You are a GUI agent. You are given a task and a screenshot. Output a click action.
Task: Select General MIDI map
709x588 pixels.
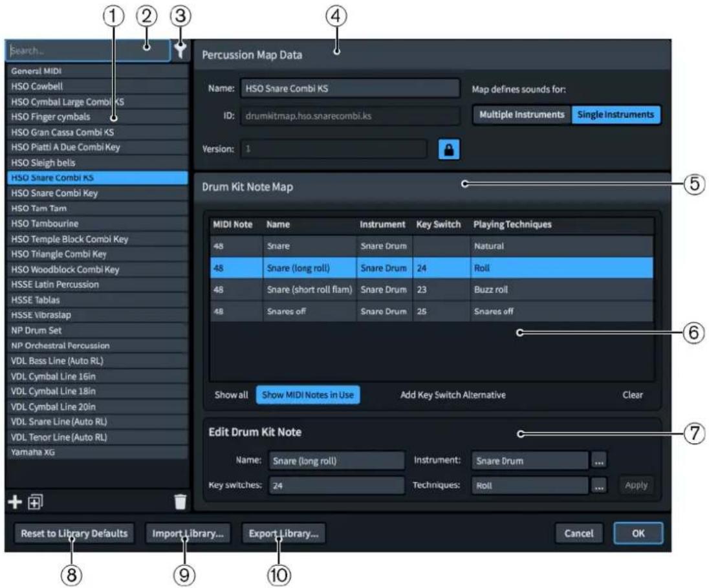pyautogui.click(x=97, y=71)
